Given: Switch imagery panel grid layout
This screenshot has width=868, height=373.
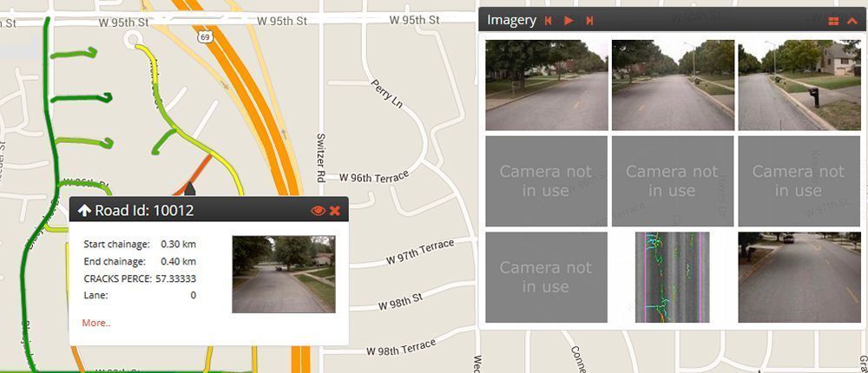Looking at the screenshot, I should 833,21.
